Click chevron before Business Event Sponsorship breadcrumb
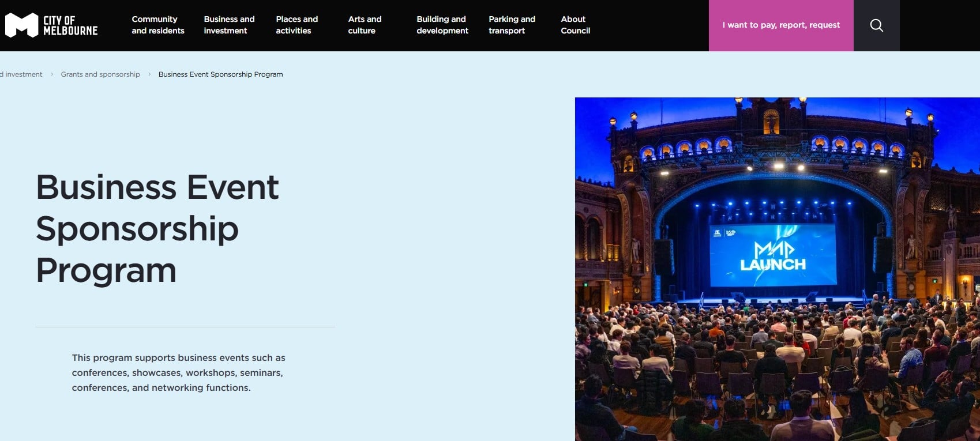 coord(149,74)
